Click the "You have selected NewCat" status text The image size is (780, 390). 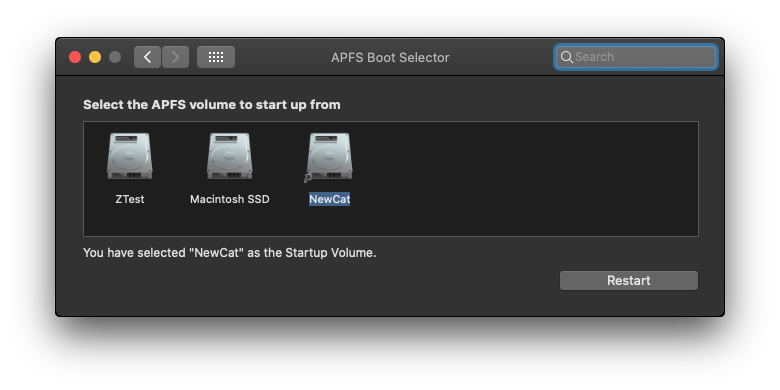(x=230, y=253)
